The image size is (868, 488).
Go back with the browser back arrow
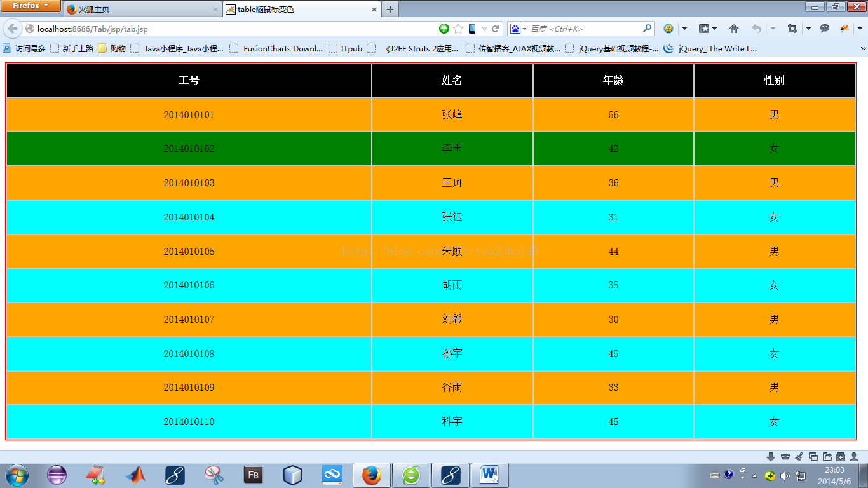point(13,29)
